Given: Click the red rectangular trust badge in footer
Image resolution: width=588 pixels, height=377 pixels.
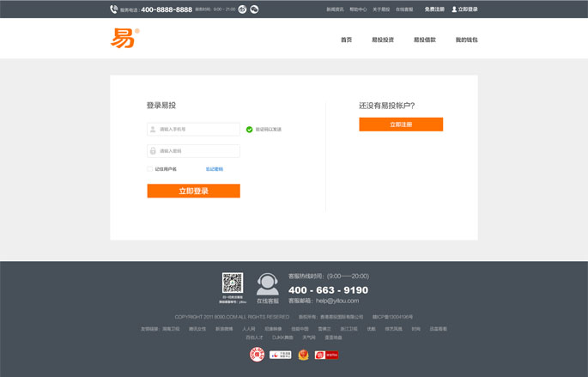Looking at the screenshot, I should (x=327, y=355).
